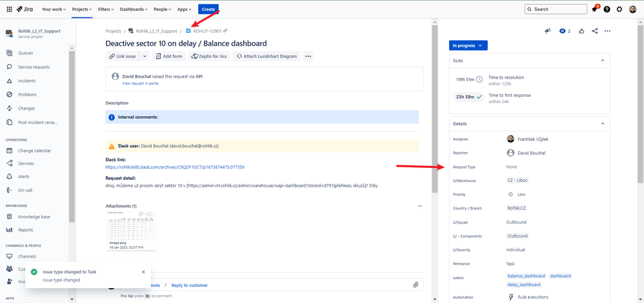This screenshot has width=644, height=303.
Task: Click the dashboard label
Action: (560, 276)
